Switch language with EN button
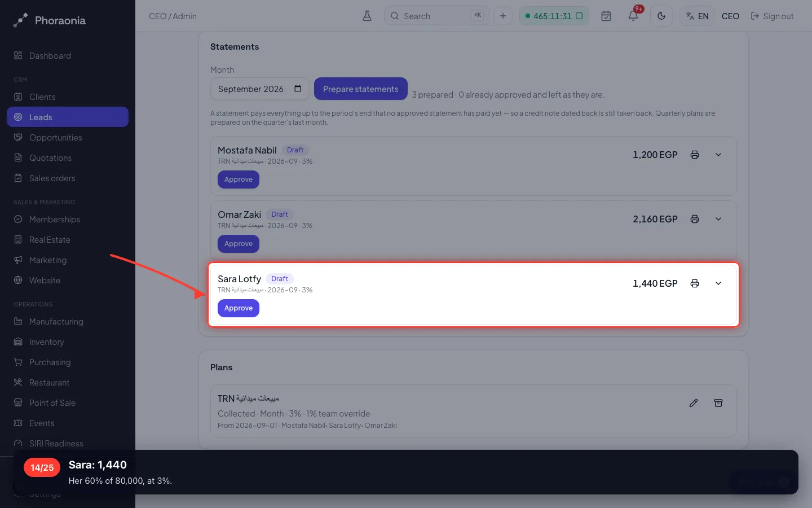The height and width of the screenshot is (508, 812). pos(698,16)
